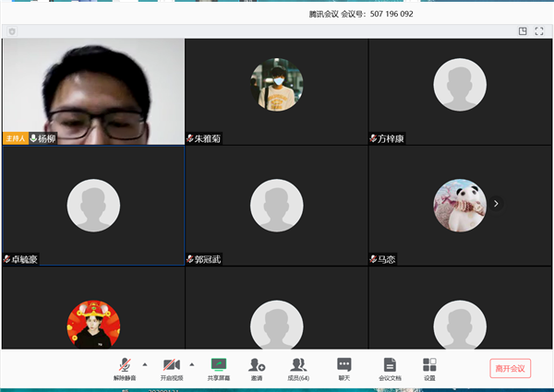Click the 离开会议 leave meeting button
The width and height of the screenshot is (554, 392).
tap(511, 368)
